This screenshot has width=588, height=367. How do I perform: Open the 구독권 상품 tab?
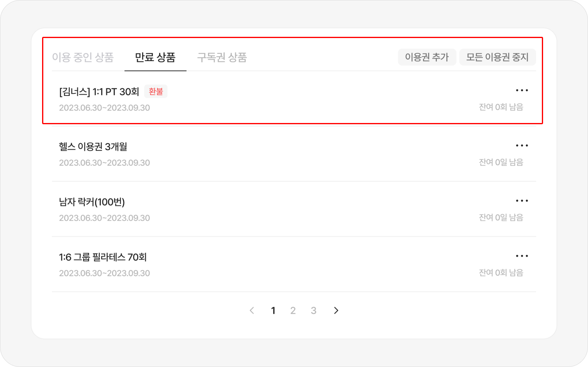[x=222, y=57]
